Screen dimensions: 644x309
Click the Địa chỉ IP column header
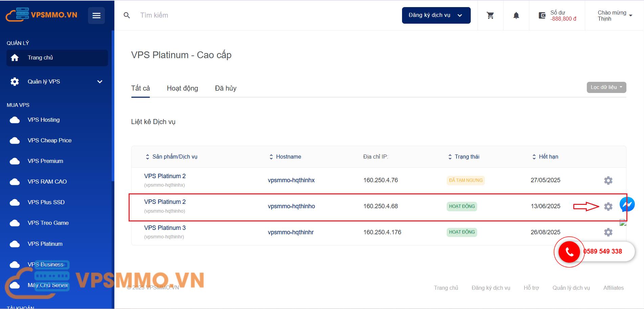point(376,157)
